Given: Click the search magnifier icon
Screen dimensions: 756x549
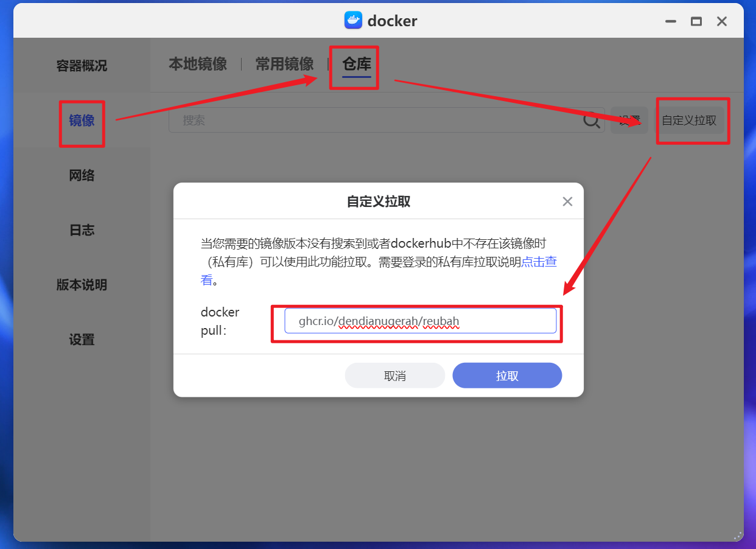Looking at the screenshot, I should [x=591, y=121].
